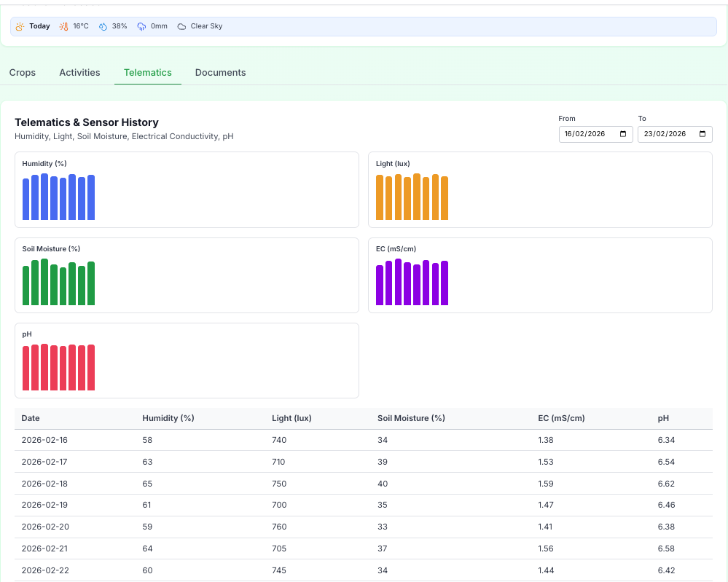Go to the Documents tab
Viewport: 728px width, 582px height.
[x=221, y=72]
